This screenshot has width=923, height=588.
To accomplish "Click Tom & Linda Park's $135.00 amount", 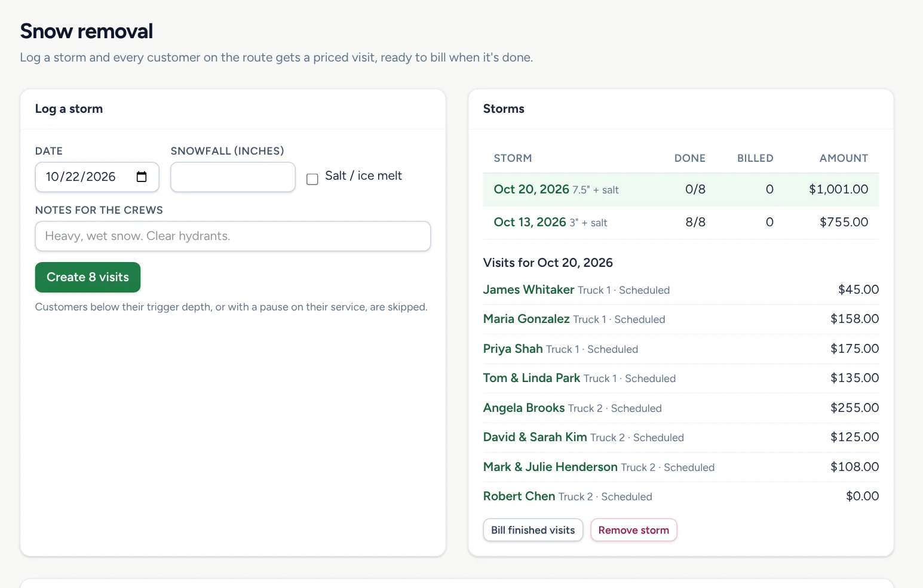I will coord(855,378).
